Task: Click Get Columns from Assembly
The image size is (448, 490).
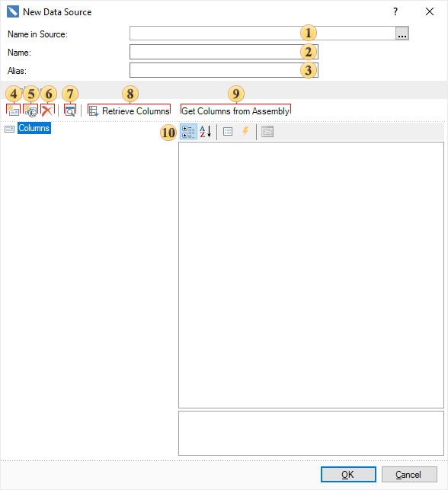Action: point(236,111)
